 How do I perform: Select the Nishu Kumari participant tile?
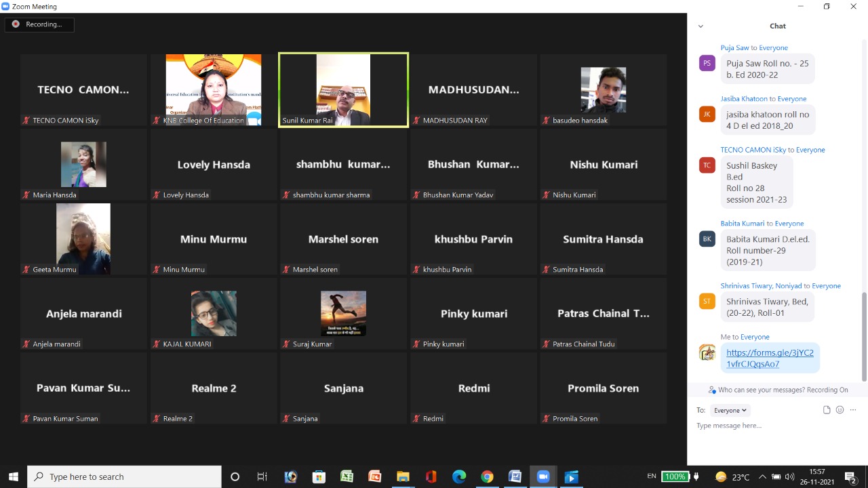(603, 164)
